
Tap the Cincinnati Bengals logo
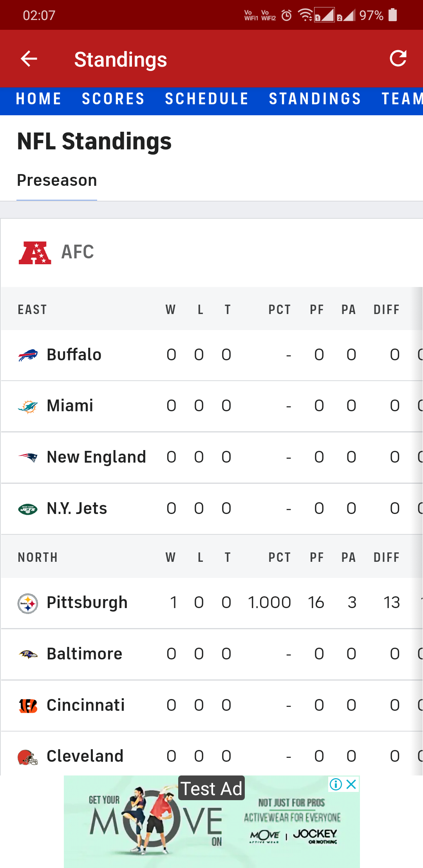pyautogui.click(x=28, y=706)
